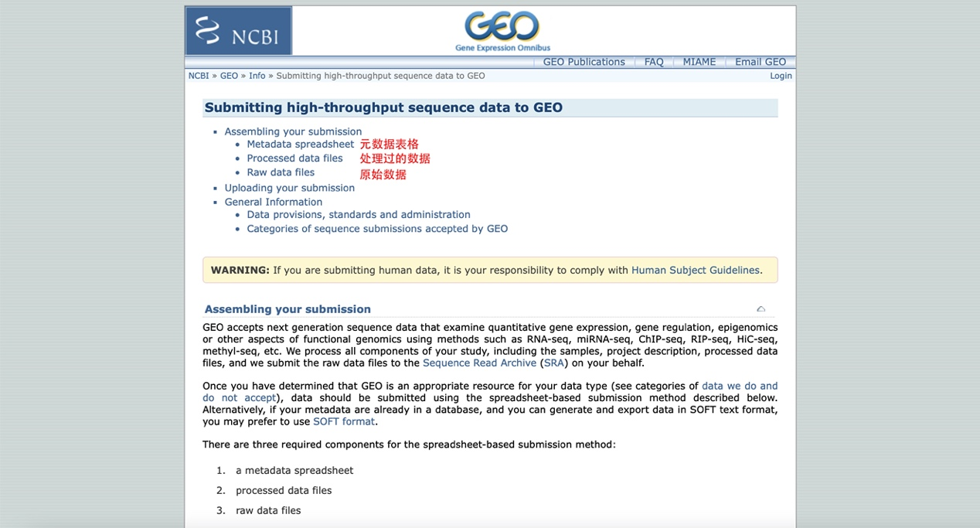Open the SOFT format link
The width and height of the screenshot is (980, 528).
[343, 421]
